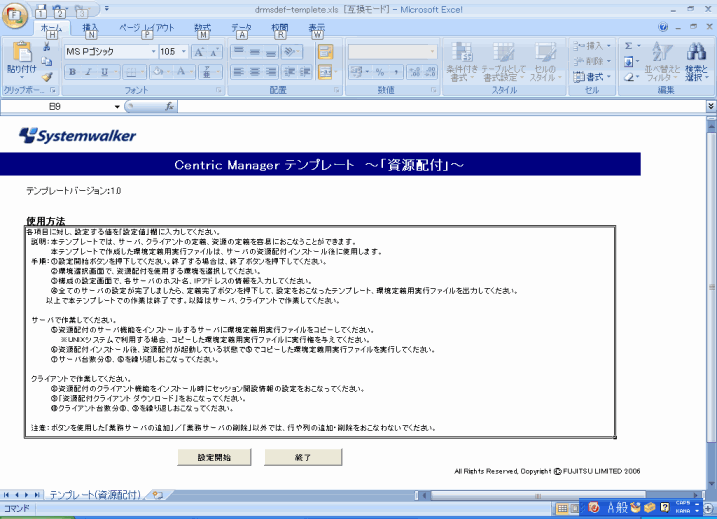717x519 pixels.
Task: Click the Align Text Left icon
Action: click(239, 72)
